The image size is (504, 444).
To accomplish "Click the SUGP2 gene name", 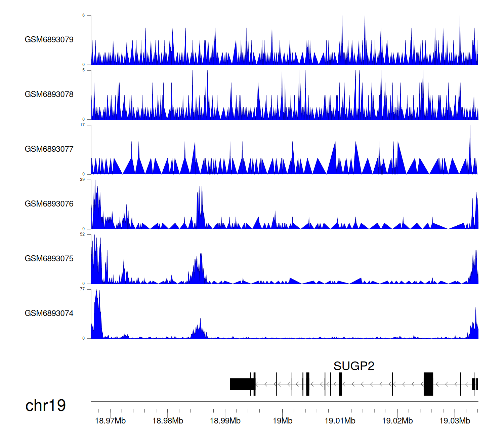I will click(354, 366).
